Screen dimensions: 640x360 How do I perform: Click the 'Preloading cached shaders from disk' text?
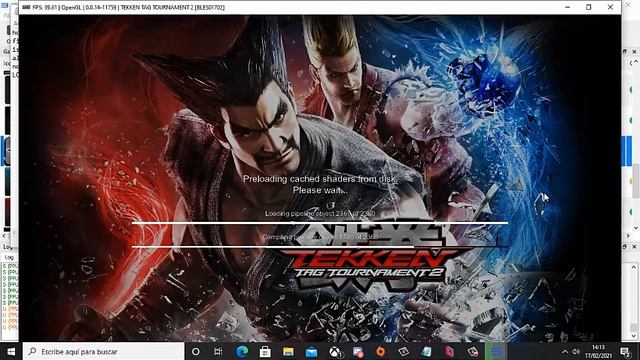coord(320,179)
